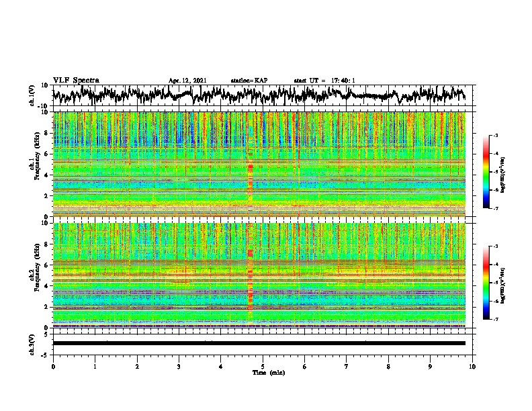Viewport: 532px width, 411px height.
Task: Click the time axis tick label "2"
Action: (x=137, y=367)
